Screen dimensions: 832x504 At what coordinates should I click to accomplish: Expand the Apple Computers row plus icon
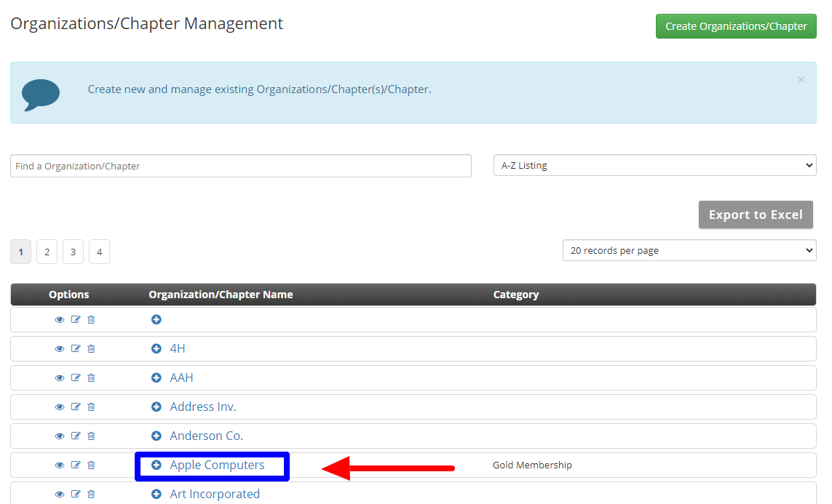coord(156,465)
